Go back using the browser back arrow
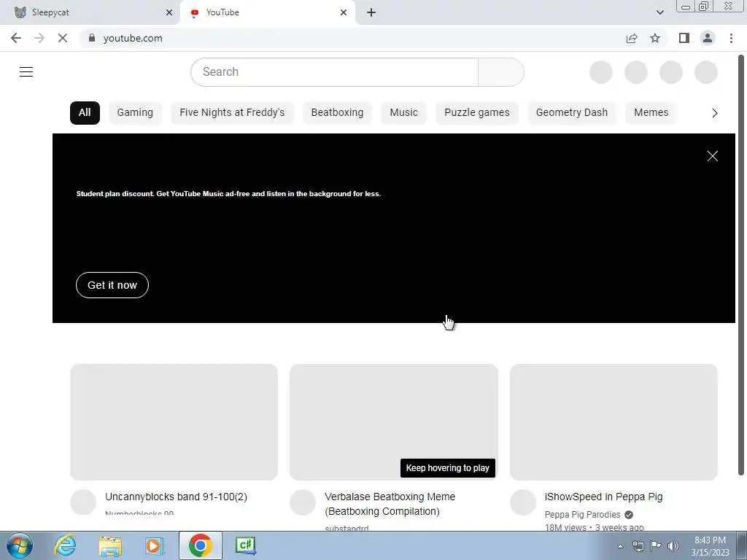Screen dimensions: 747x560 click(x=16, y=38)
